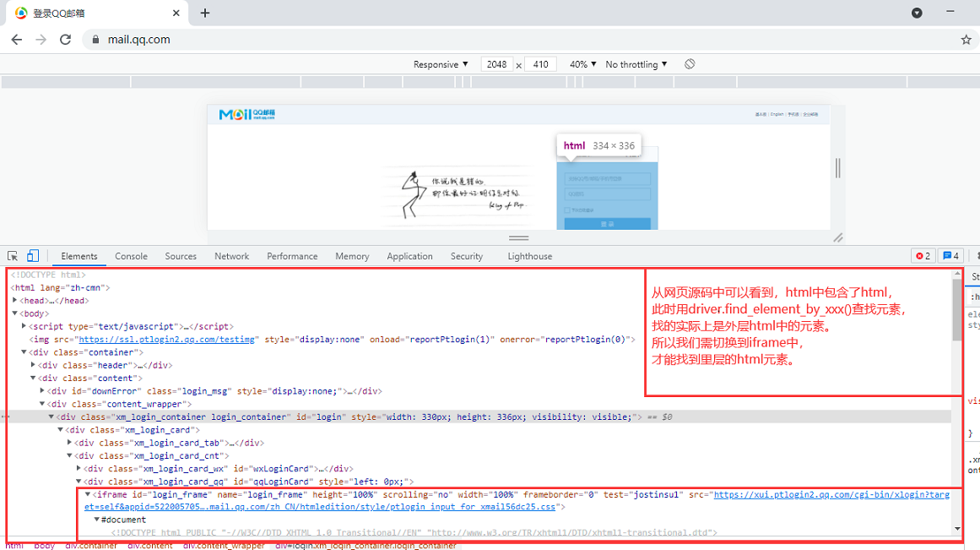The image size is (980, 550).
Task: Collapse the div class="xm_login_card" node
Action: coord(60,430)
